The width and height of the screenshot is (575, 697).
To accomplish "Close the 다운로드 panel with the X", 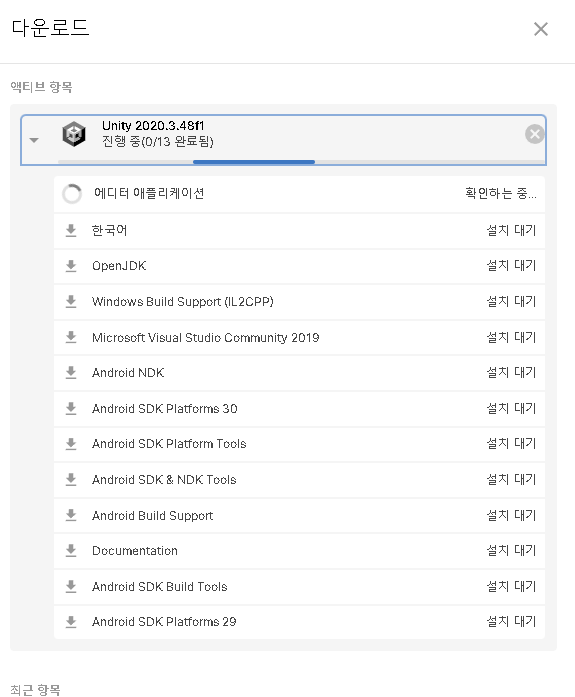I will (x=541, y=29).
